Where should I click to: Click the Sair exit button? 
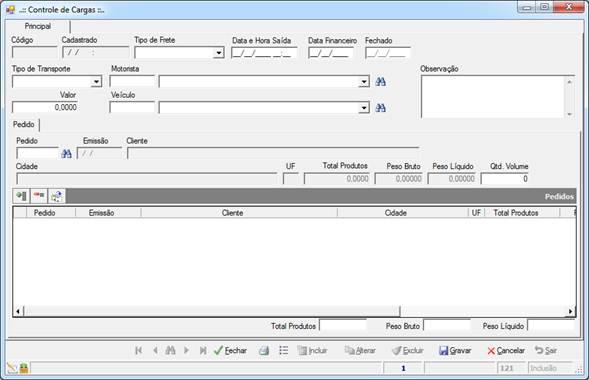pyautogui.click(x=546, y=350)
